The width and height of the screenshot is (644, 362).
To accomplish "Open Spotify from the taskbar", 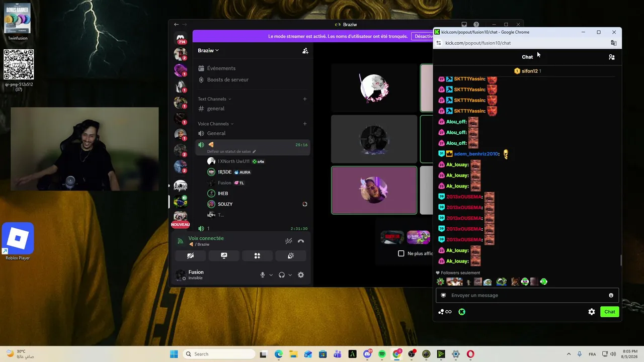I will click(382, 354).
